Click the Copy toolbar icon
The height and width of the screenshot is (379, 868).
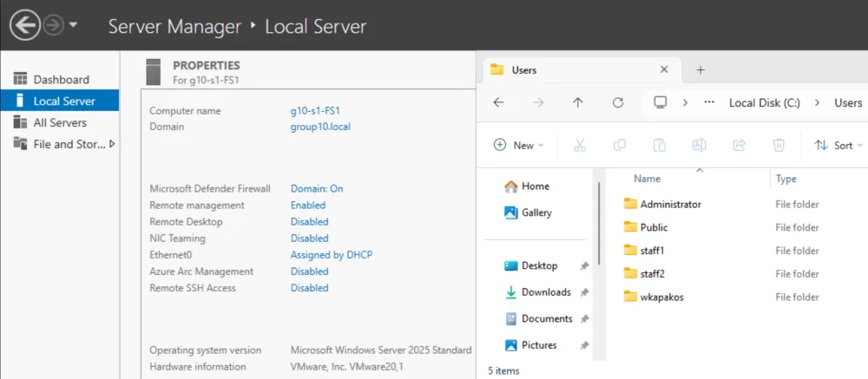(x=620, y=145)
